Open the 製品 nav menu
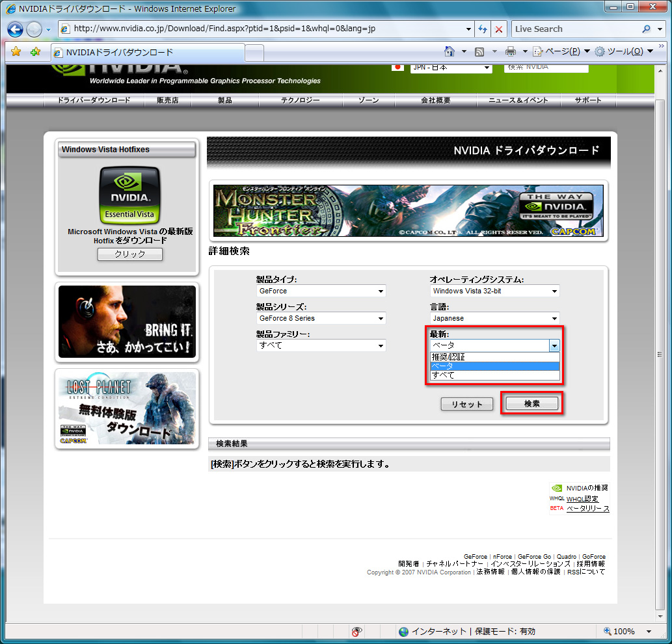Viewport: 672px width, 644px height. pyautogui.click(x=225, y=100)
